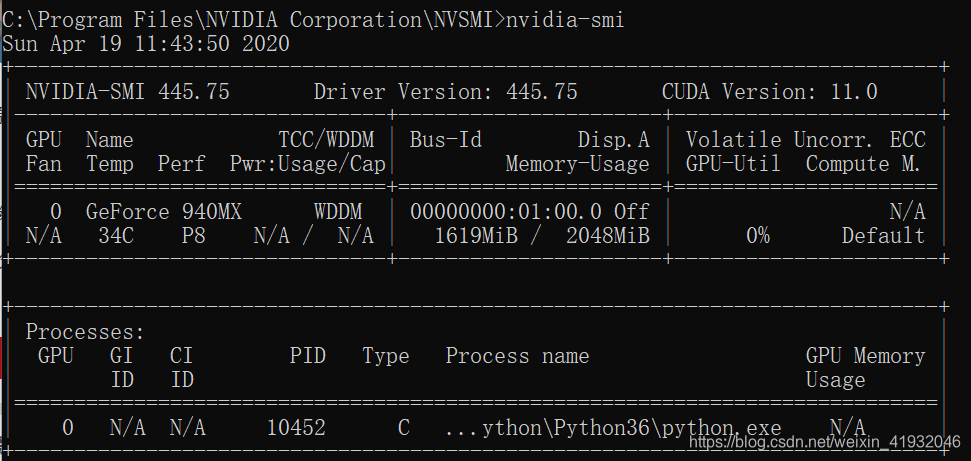Select Bus-Id value 00000000:01:00.0
The height and width of the screenshot is (461, 971).
[x=506, y=212]
